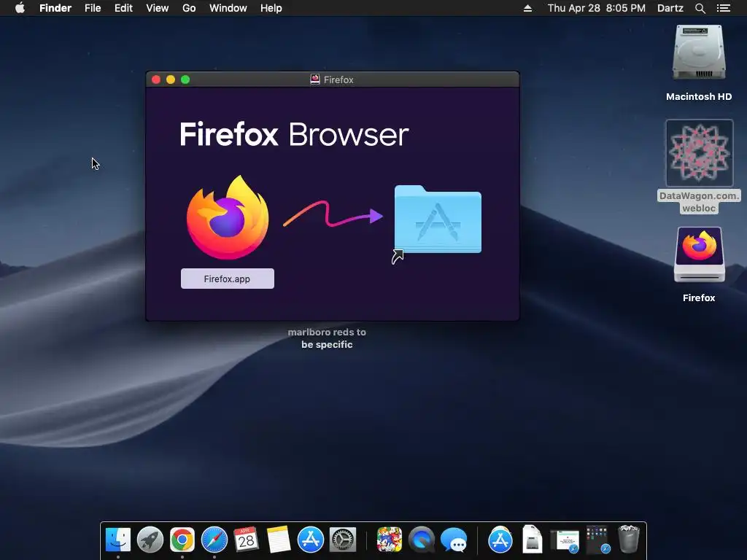Click the Dartz user name in the menu bar
The image size is (747, 560).
[x=670, y=8]
